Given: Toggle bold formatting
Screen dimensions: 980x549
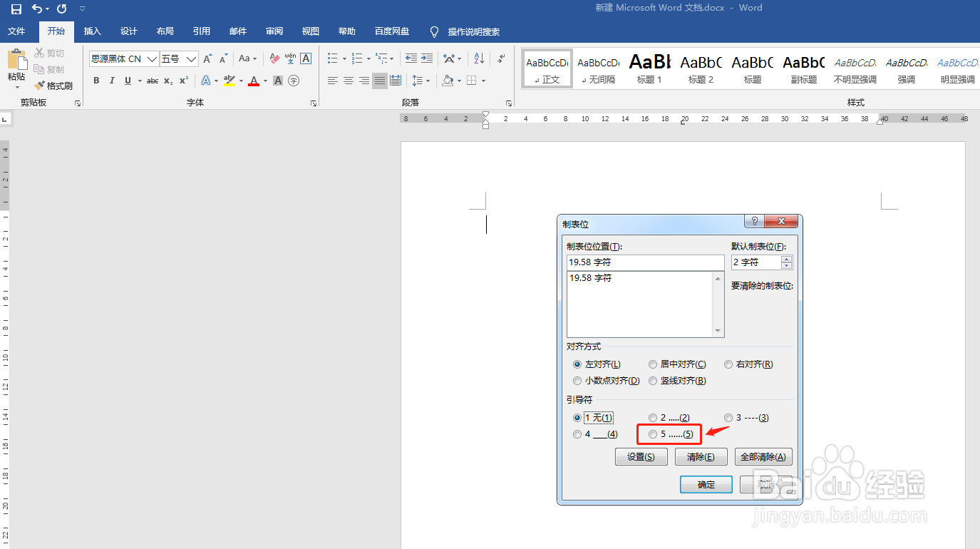Looking at the screenshot, I should [x=96, y=81].
